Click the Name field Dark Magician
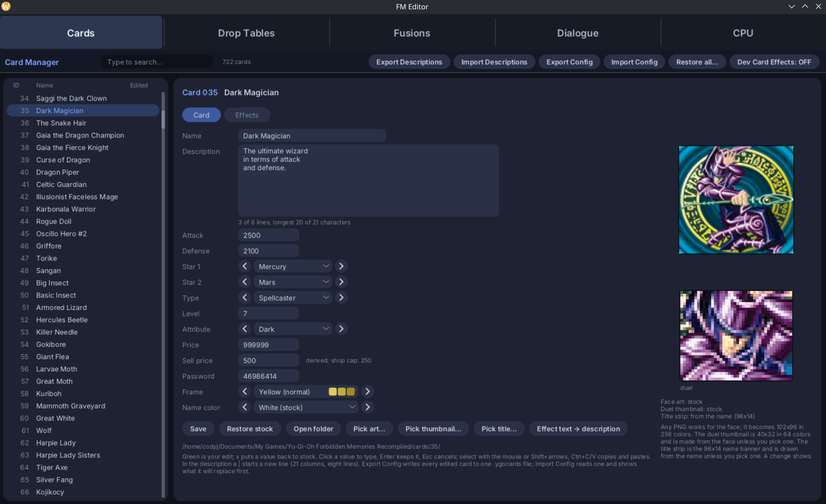826x504 pixels. tap(312, 136)
